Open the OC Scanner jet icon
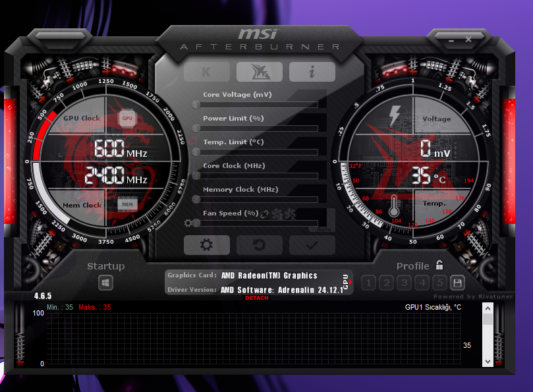The height and width of the screenshot is (392, 533). [x=260, y=72]
